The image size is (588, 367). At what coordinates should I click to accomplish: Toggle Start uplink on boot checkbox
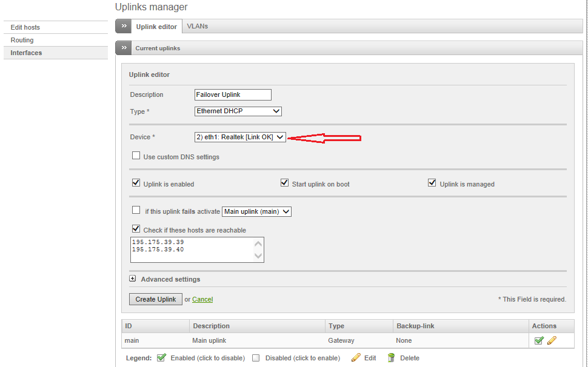[284, 183]
